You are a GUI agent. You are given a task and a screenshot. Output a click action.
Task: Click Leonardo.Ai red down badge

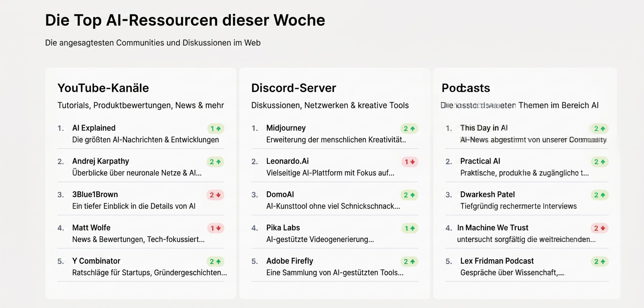(410, 162)
